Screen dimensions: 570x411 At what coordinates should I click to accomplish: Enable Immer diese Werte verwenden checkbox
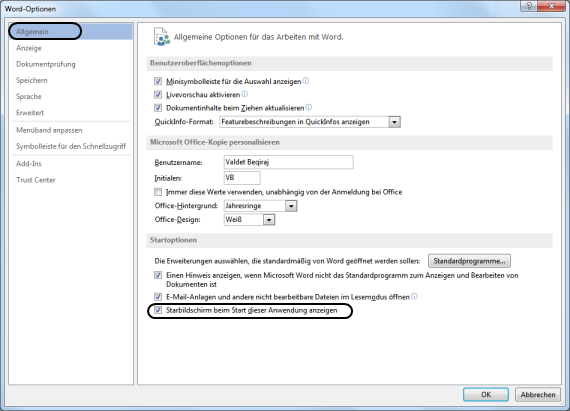158,192
